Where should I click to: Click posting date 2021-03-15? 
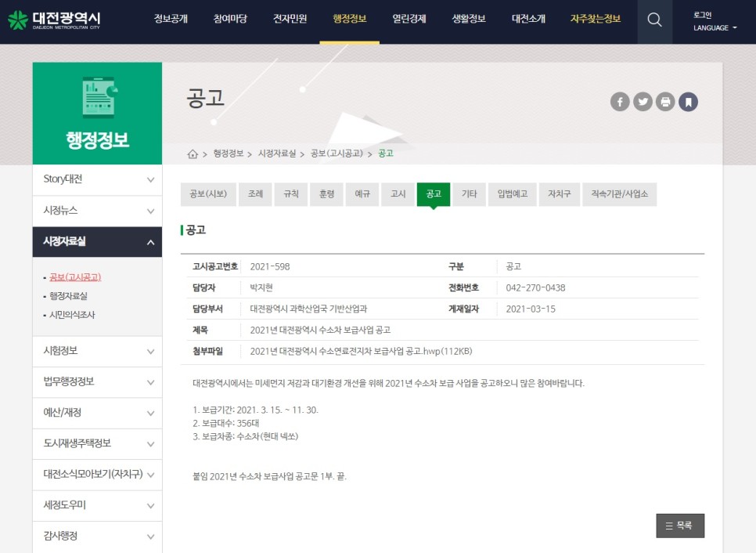click(531, 309)
